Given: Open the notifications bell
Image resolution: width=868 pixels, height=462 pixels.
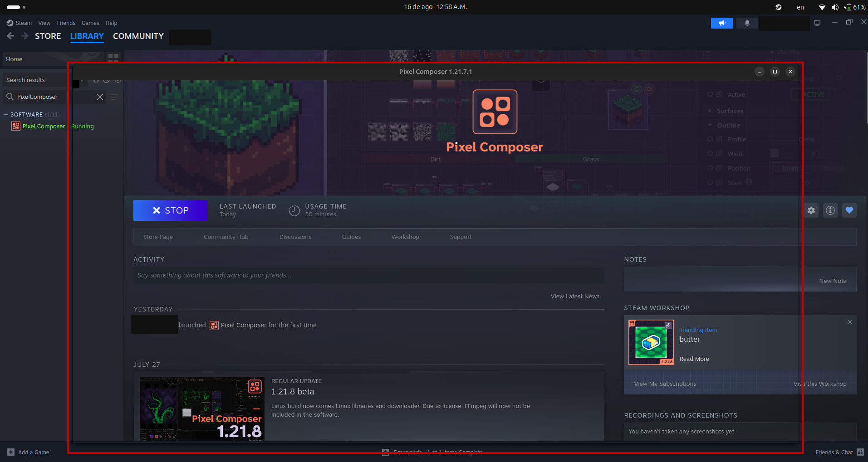Looking at the screenshot, I should (747, 23).
